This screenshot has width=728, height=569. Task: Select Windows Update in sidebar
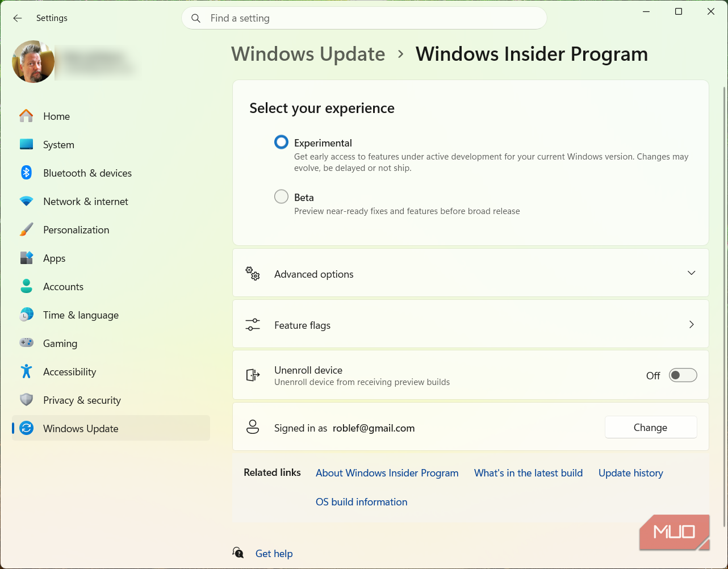111,428
